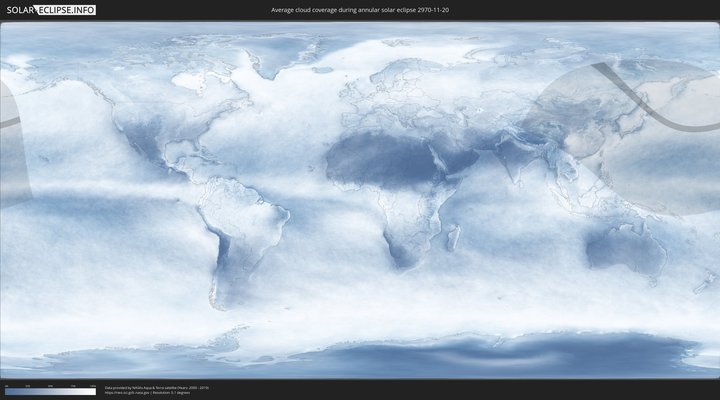Click the eclipse shadow region at the left map edge
This screenshot has width=720, height=400.
(10, 150)
